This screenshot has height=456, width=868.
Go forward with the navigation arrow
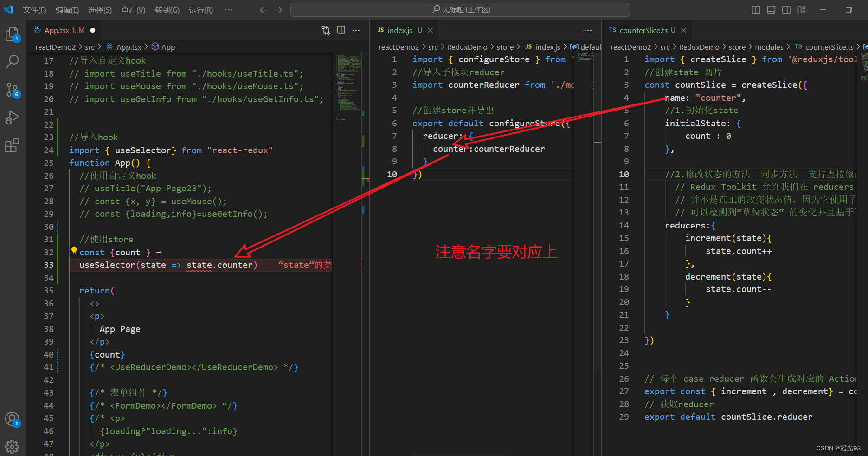pyautogui.click(x=278, y=10)
